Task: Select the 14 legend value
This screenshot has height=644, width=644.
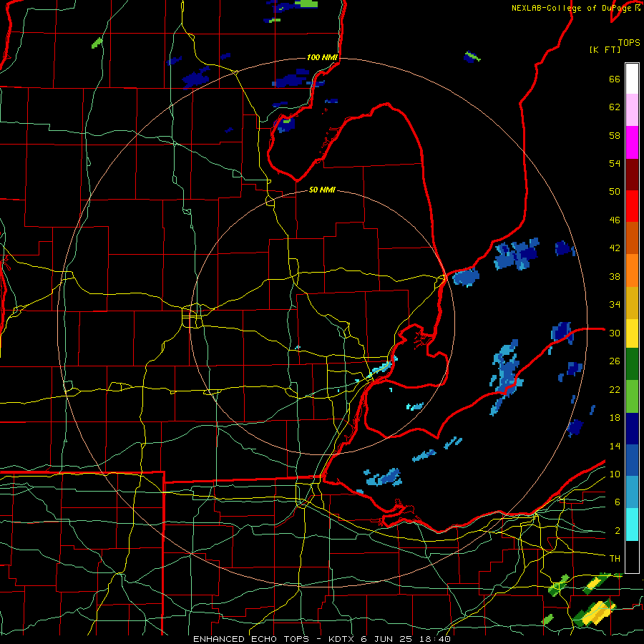Action: pos(615,446)
